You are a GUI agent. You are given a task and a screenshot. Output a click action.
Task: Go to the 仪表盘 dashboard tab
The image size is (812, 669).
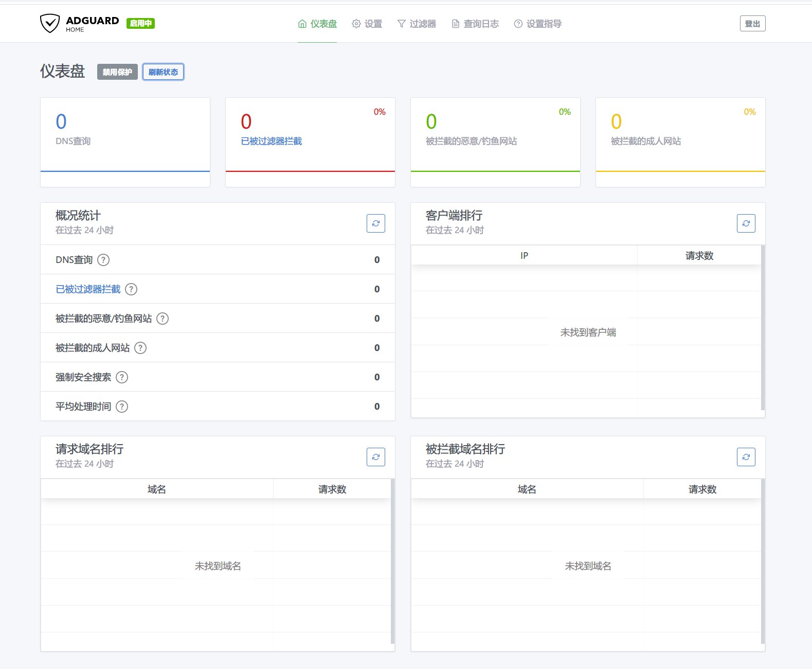[x=317, y=24]
